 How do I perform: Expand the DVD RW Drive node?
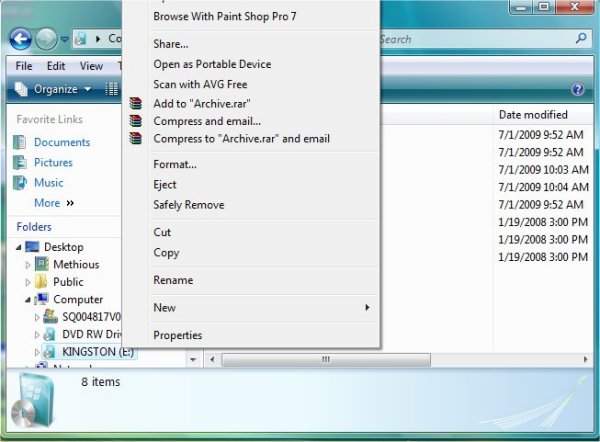pyautogui.click(x=37, y=335)
